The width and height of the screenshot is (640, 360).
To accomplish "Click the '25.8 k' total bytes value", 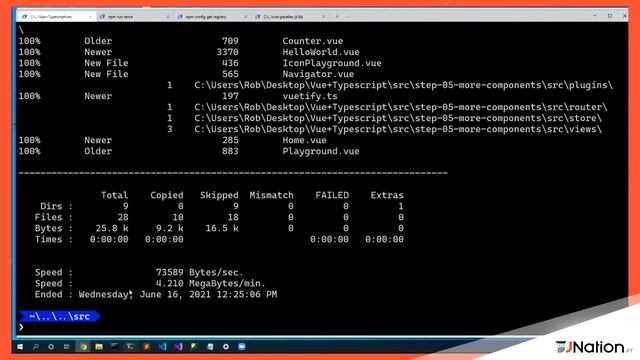I will (112, 229).
